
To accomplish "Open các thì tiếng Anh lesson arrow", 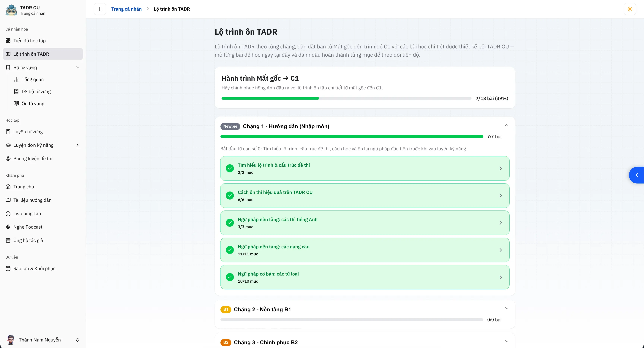I will click(x=501, y=223).
